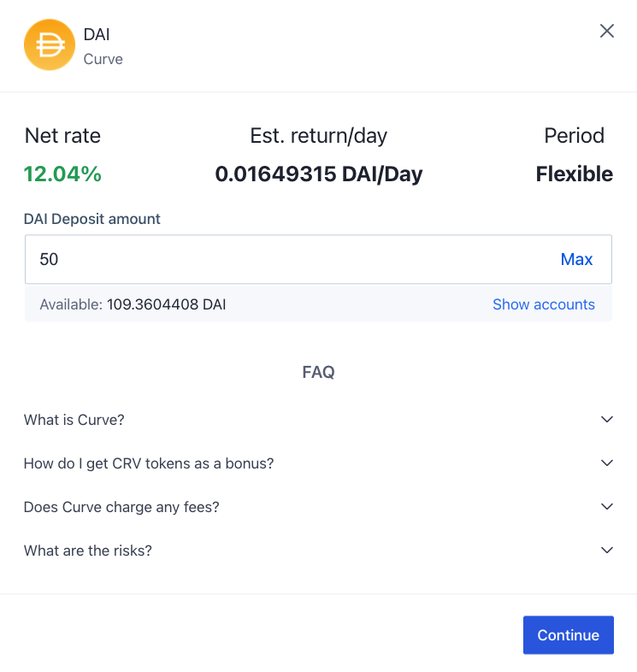Expand the 'What is Curve?' chevron
This screenshot has height=672, width=637.
tap(606, 419)
